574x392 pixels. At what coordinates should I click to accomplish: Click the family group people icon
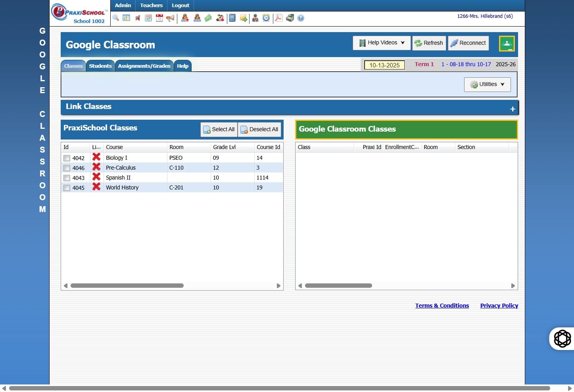tap(220, 18)
